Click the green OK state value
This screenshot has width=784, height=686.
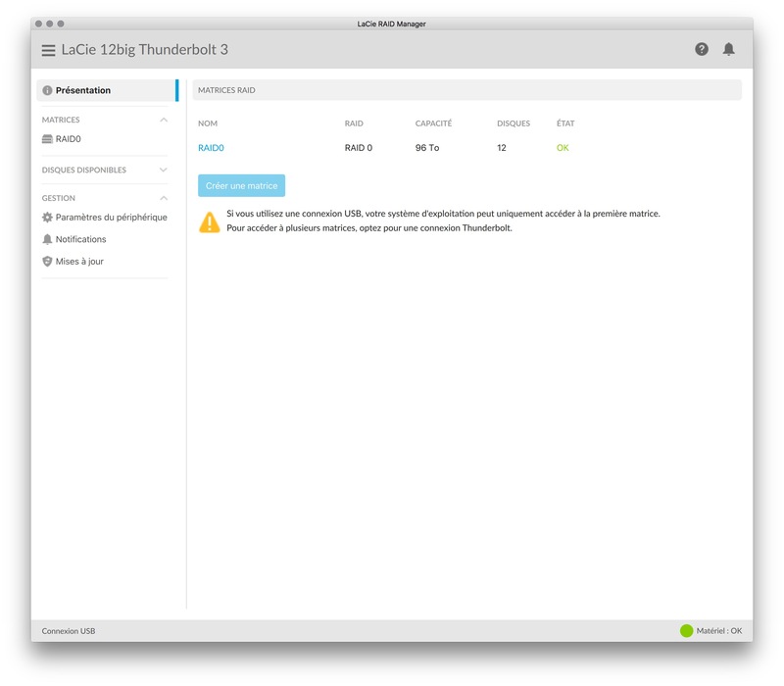click(x=563, y=148)
